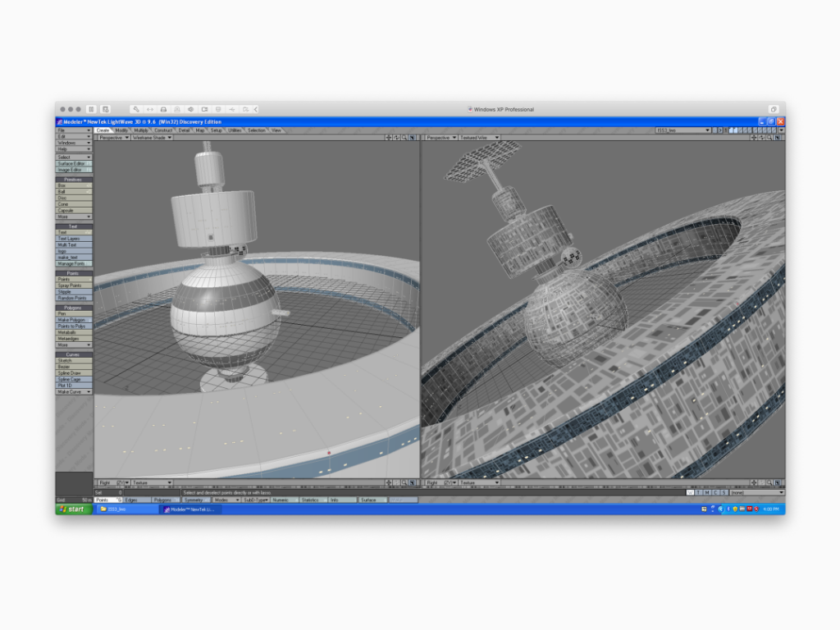Toggle Points selection mode
This screenshot has width=840, height=630.
(x=108, y=500)
